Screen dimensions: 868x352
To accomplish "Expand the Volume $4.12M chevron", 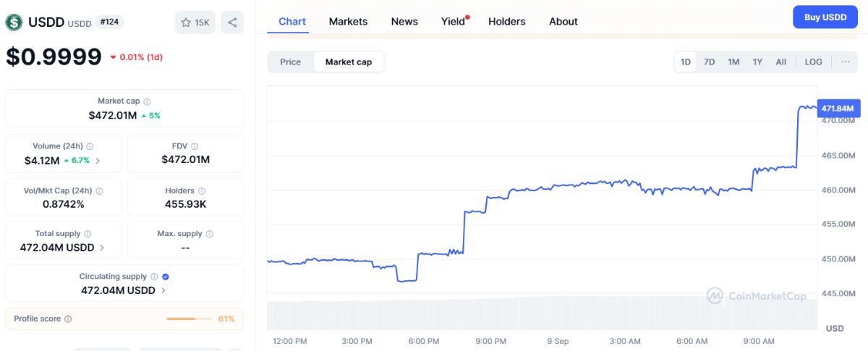I will 98,160.
